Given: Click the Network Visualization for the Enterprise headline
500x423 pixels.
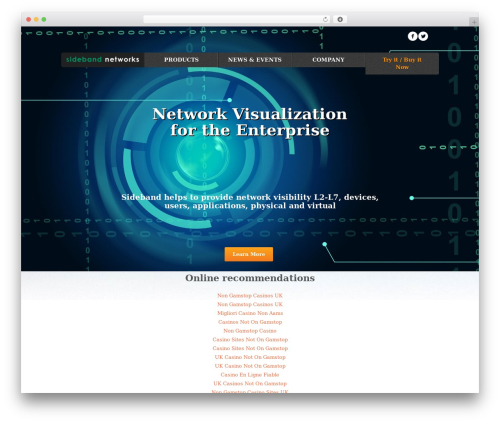Looking at the screenshot, I should click(x=250, y=122).
